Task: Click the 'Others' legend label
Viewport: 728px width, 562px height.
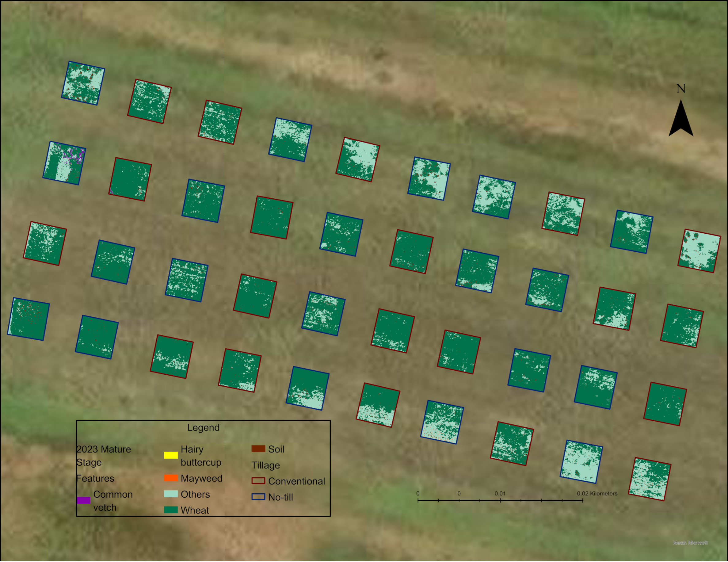Action: [x=195, y=494]
